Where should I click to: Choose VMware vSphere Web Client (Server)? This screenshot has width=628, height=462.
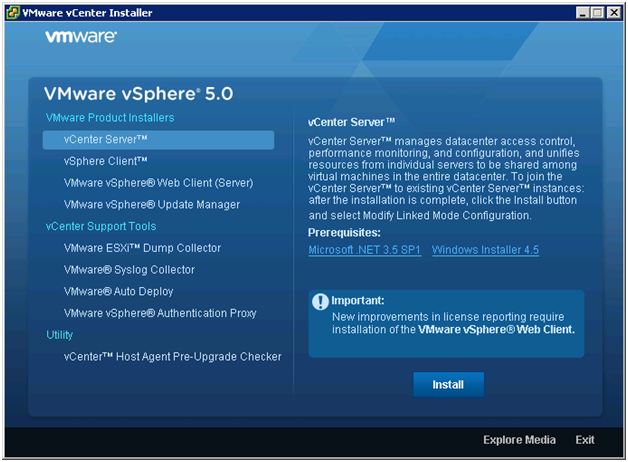coord(158,183)
